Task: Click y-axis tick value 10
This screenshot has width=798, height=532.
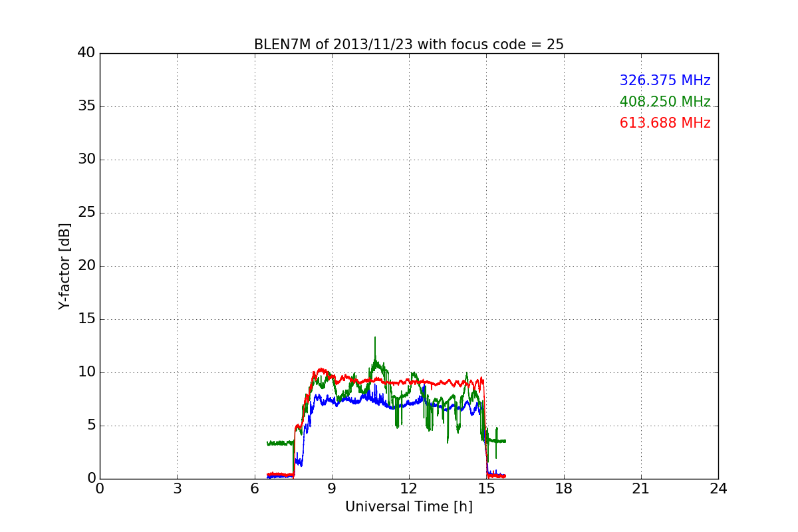Action: [x=86, y=372]
